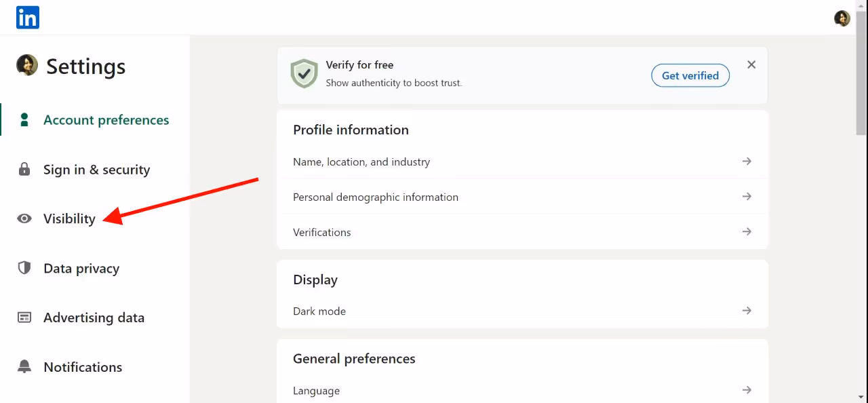
Task: Click the Settings page profile picture
Action: point(26,65)
